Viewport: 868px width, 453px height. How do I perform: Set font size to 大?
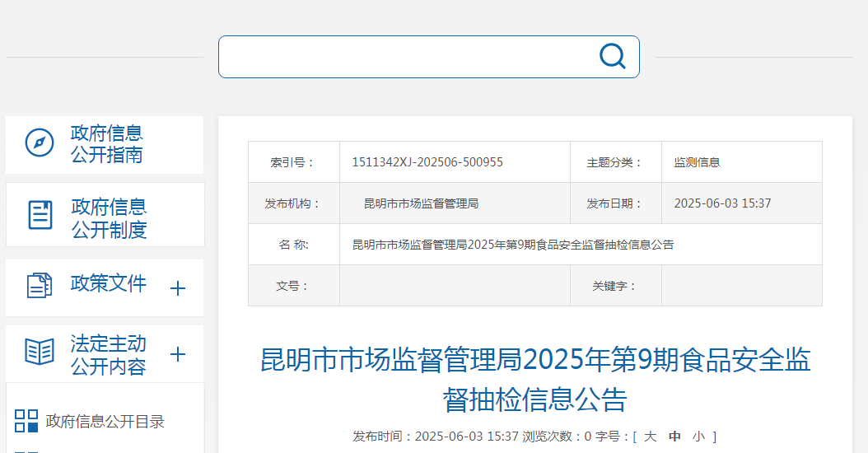651,437
